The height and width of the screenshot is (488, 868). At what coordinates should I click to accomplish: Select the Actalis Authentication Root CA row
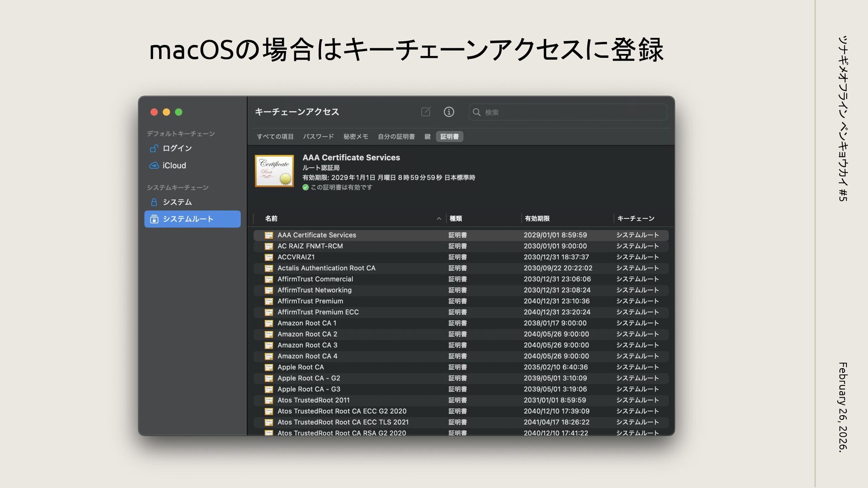[326, 268]
